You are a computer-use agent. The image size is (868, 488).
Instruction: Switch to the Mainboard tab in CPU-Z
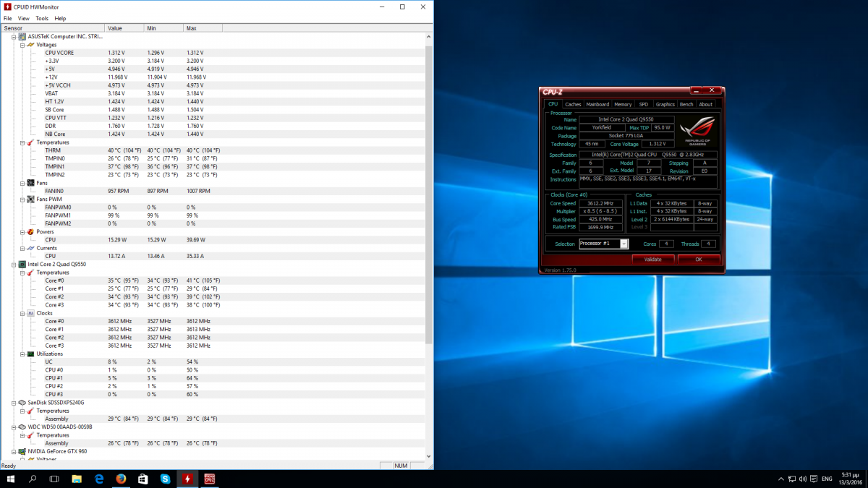pos(597,104)
